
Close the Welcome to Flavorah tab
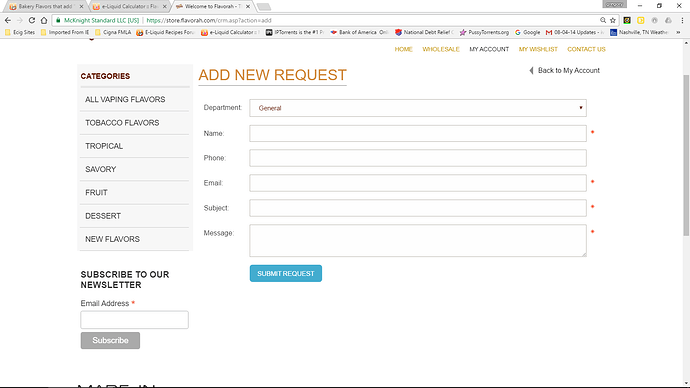tap(248, 7)
